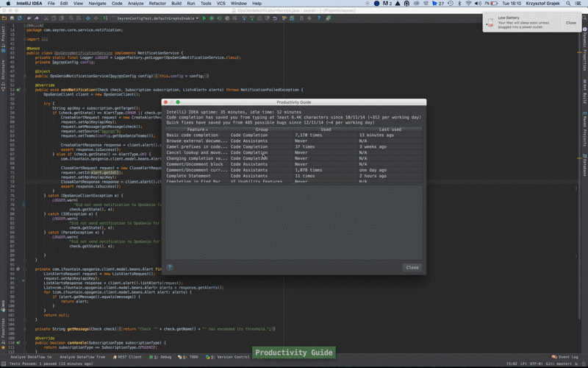Image resolution: width=588 pixels, height=368 pixels.
Task: Start debugging with the bug icon
Action: [212, 18]
